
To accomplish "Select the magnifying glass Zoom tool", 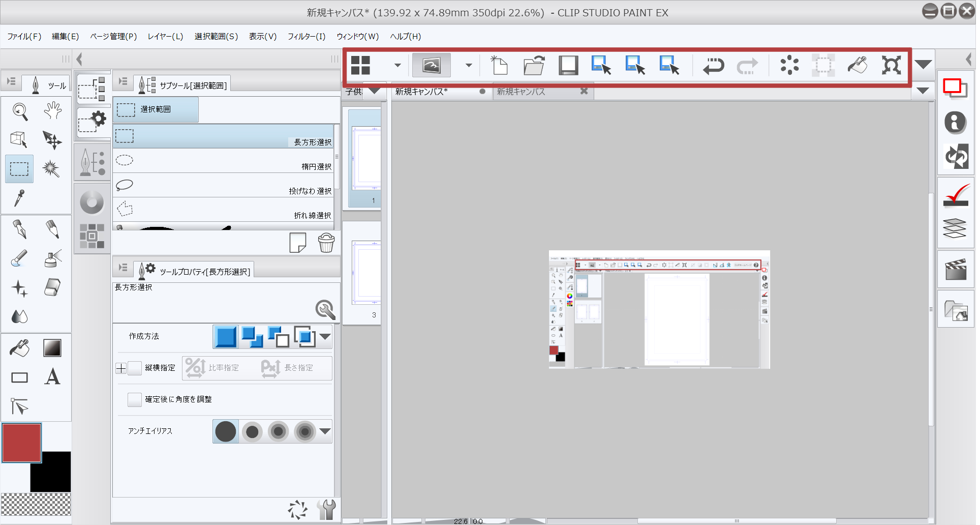I will pos(20,111).
